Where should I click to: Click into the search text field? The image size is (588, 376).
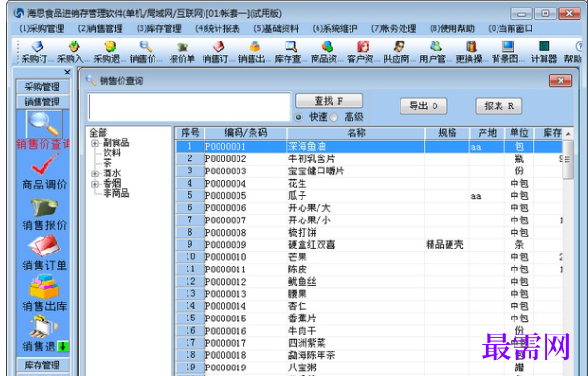189,107
